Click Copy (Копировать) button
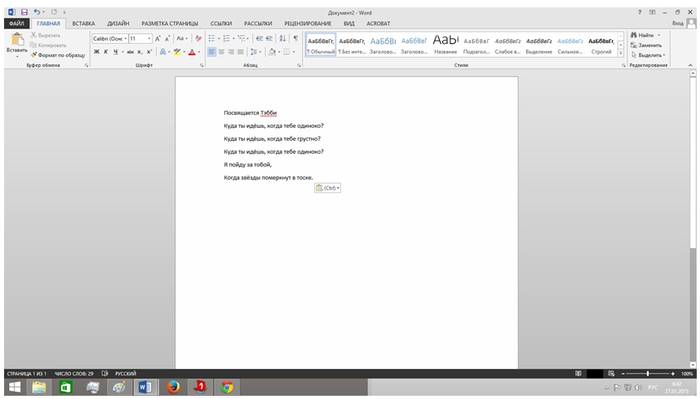This screenshot has height=399, width=700. pos(48,45)
